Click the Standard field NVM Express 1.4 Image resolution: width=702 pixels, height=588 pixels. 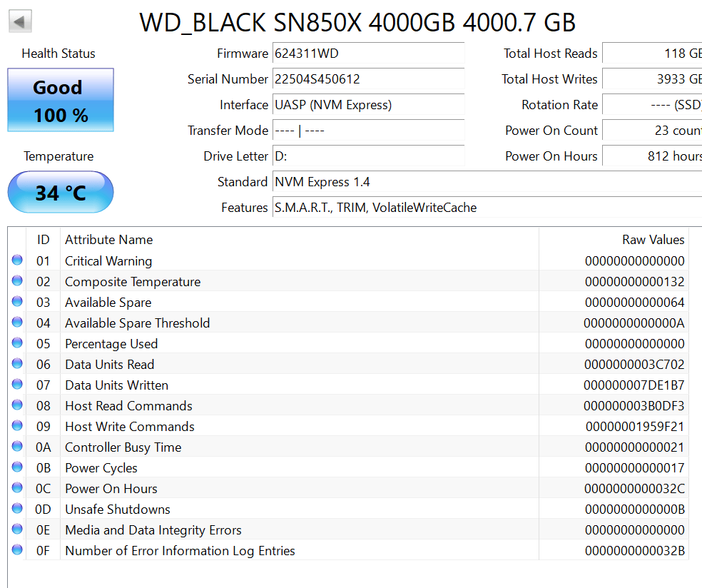[487, 182]
